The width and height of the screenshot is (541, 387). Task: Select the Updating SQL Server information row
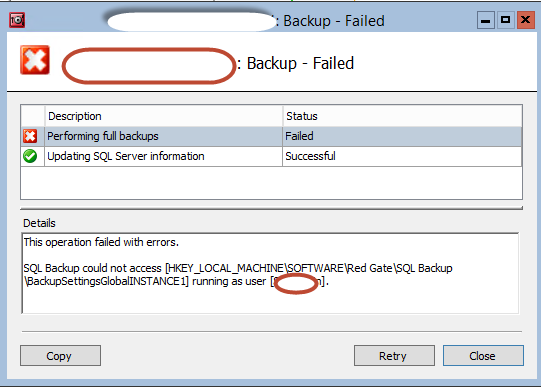pyautogui.click(x=271, y=156)
